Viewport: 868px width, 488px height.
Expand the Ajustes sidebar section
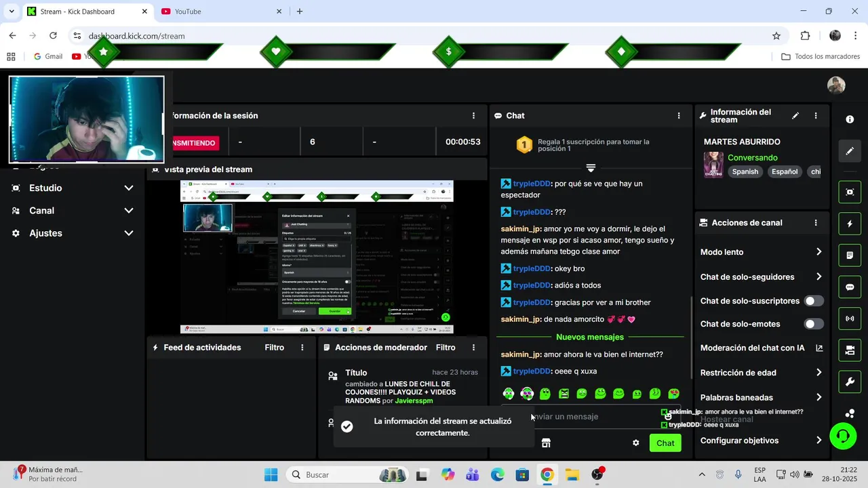(x=73, y=233)
